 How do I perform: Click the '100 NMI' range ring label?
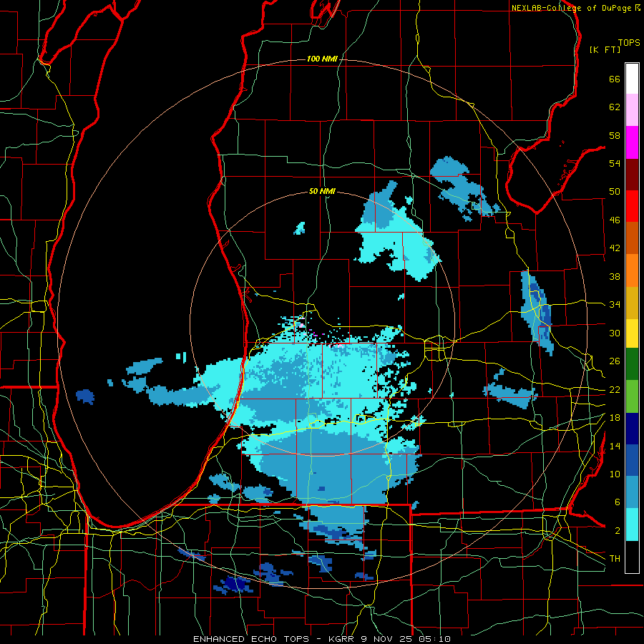[322, 59]
